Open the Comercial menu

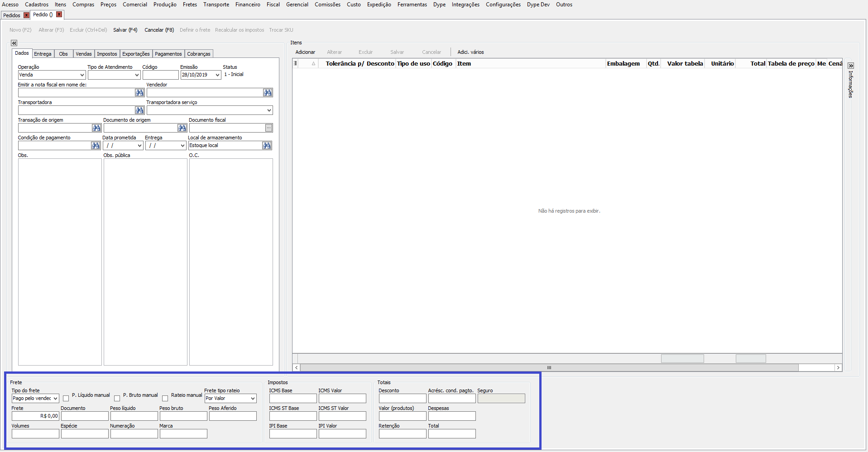(135, 5)
